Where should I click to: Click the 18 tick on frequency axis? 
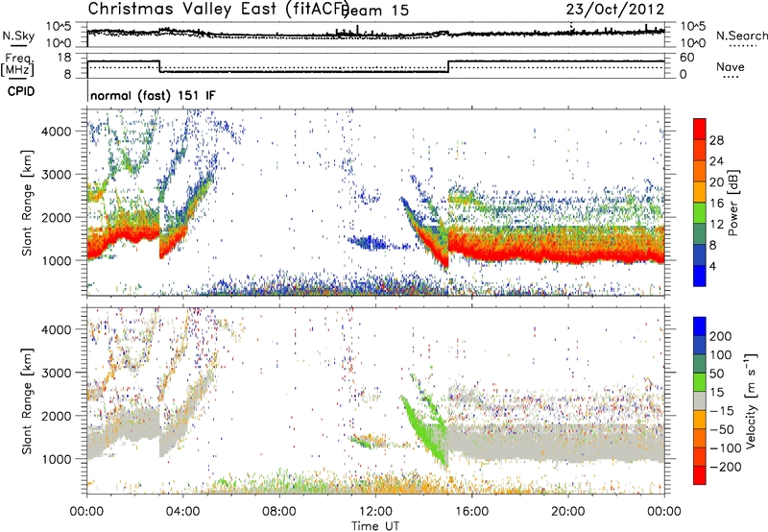tap(63, 58)
